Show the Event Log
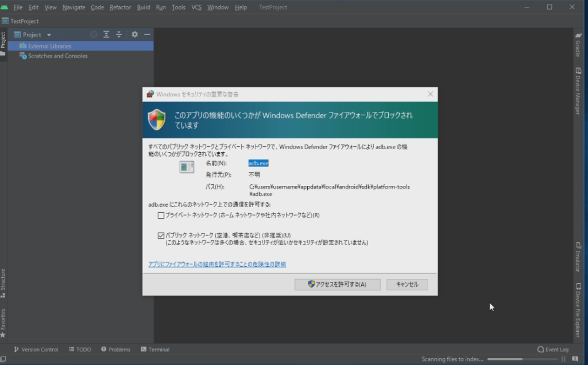This screenshot has width=588, height=365. [x=553, y=350]
